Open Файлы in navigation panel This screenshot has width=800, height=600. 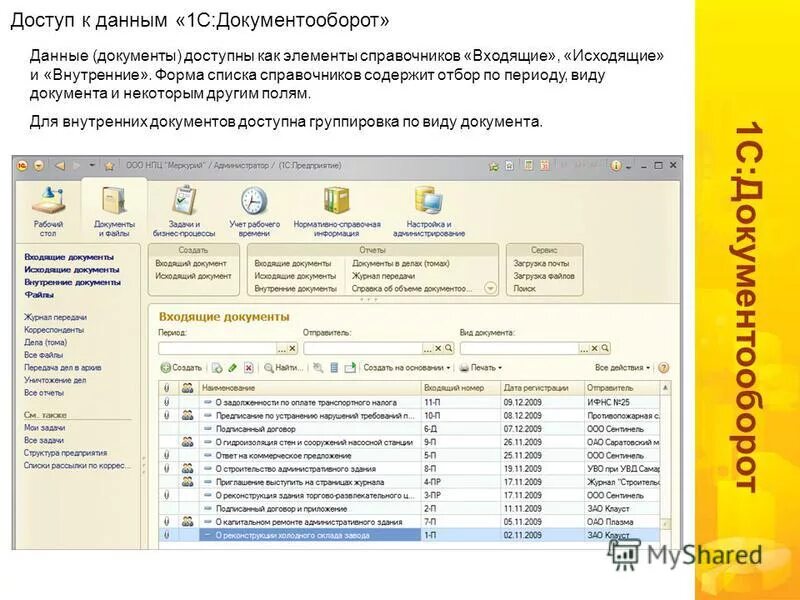click(39, 294)
